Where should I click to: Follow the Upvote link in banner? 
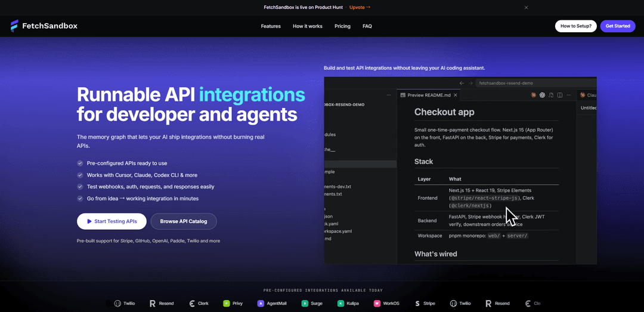pos(360,7)
